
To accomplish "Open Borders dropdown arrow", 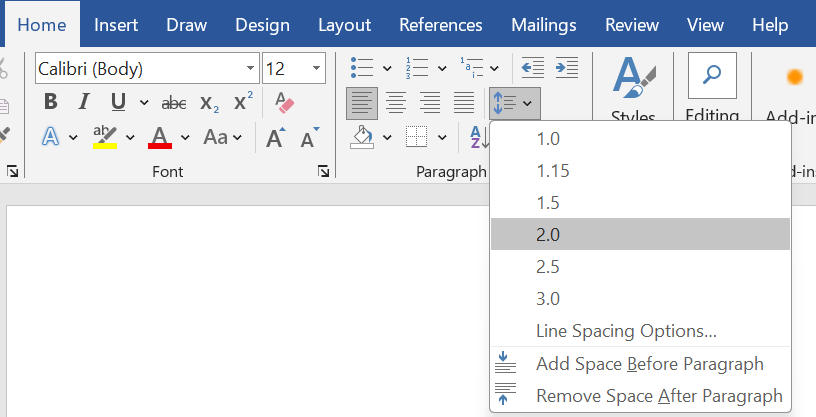I will [442, 138].
